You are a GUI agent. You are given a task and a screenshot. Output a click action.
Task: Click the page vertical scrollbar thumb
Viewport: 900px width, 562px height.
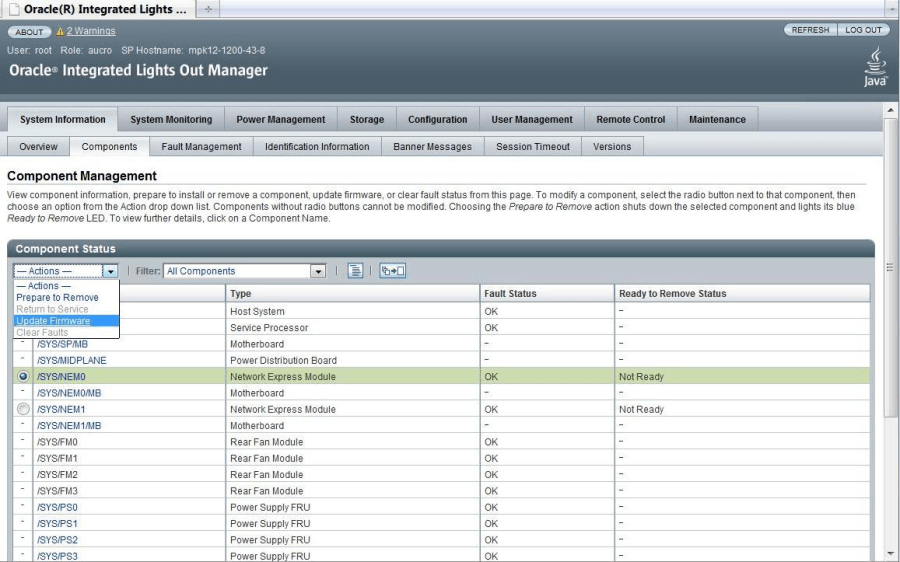[x=890, y=268]
